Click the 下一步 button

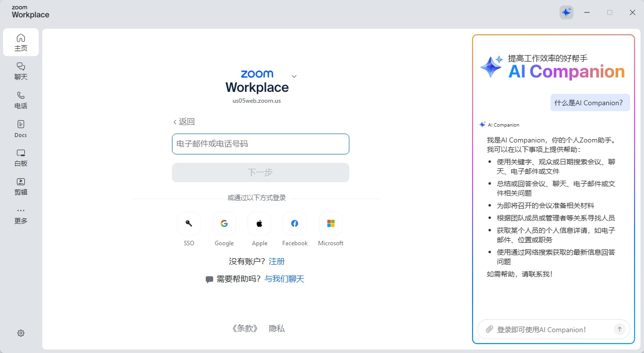click(x=260, y=172)
